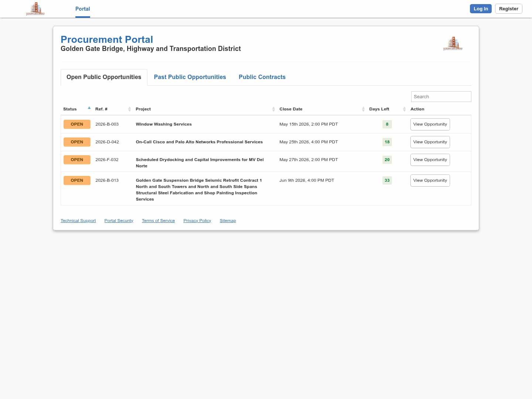Click On-Call Cisco and Palo Alto project name
Viewport: 532px width, 399px height.
click(199, 142)
